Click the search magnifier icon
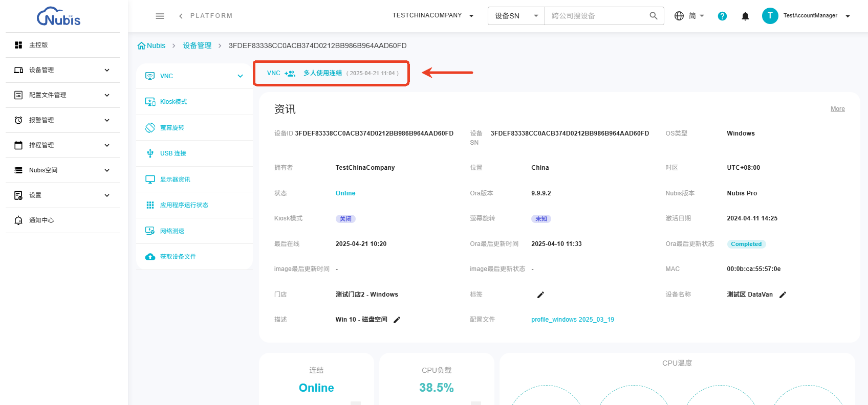Viewport: 868px width, 405px height. 654,16
